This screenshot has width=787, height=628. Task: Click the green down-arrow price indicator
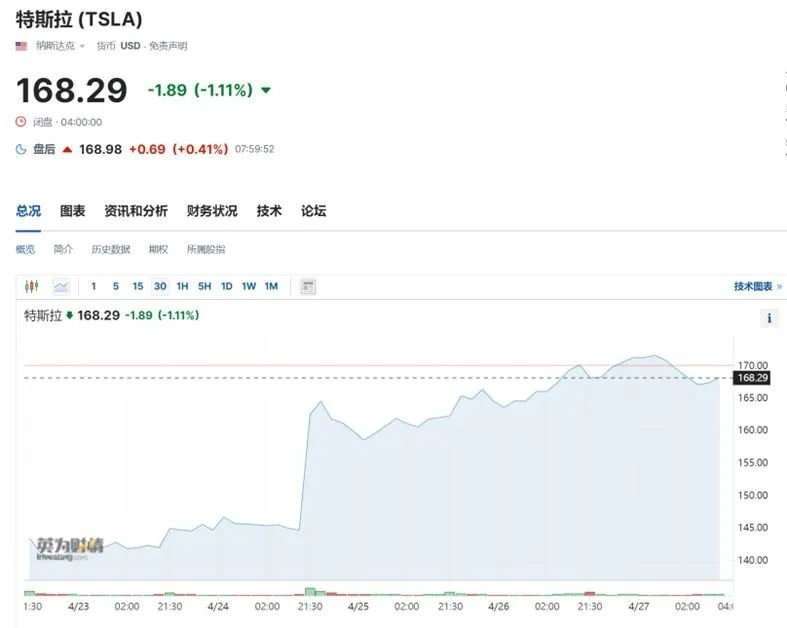point(266,90)
